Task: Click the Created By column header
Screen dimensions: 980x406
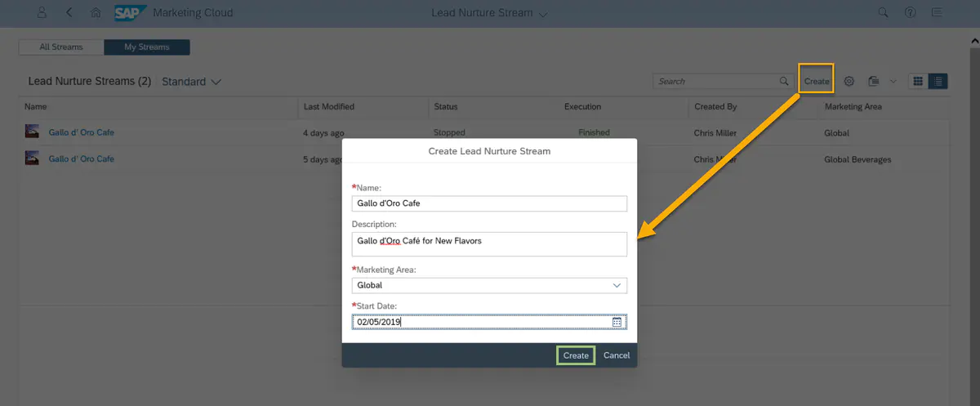Action: (715, 107)
